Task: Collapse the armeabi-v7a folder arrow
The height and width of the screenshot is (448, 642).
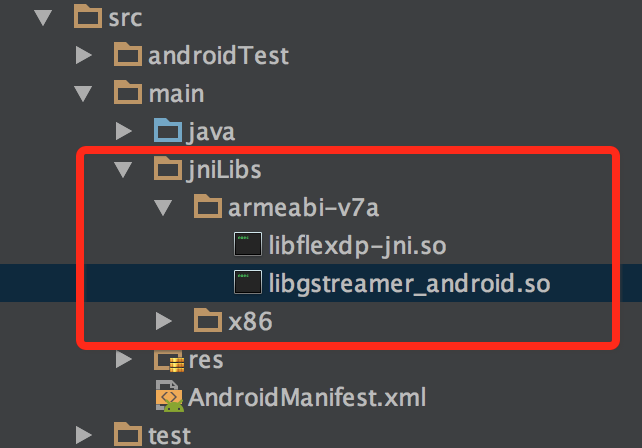Action: 163,208
